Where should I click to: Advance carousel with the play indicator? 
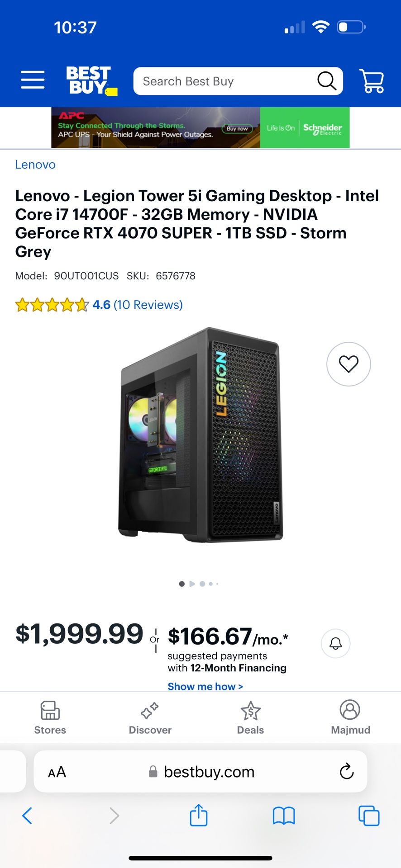[x=192, y=584]
